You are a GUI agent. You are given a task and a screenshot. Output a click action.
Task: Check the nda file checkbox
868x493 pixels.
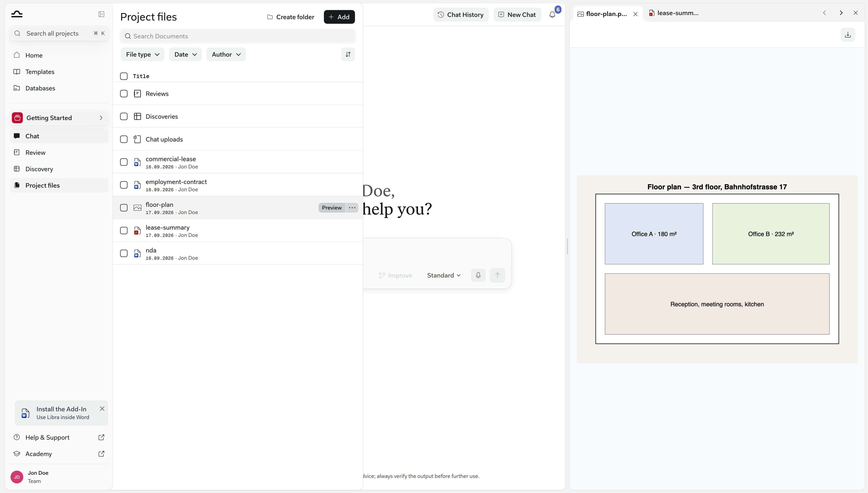coord(124,253)
